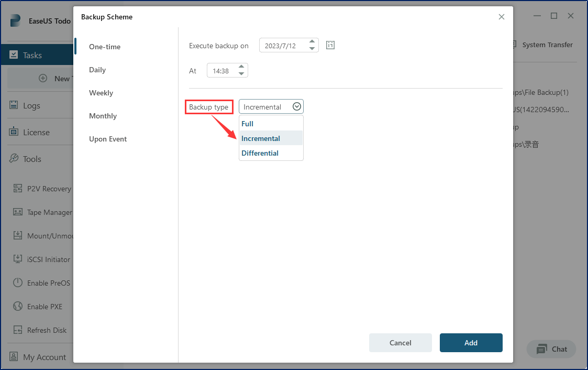The image size is (588, 370).
Task: Choose Full from the backup type list
Action: click(x=271, y=124)
